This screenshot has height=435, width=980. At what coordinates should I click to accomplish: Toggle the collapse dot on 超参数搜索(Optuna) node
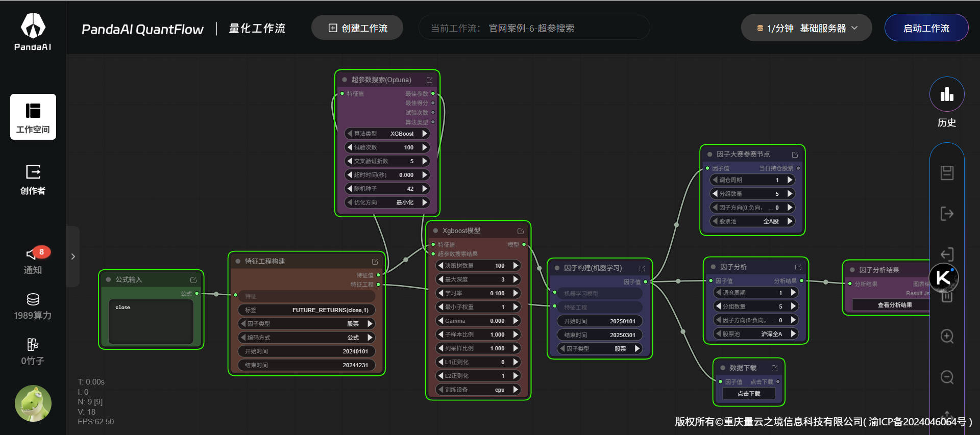click(345, 80)
